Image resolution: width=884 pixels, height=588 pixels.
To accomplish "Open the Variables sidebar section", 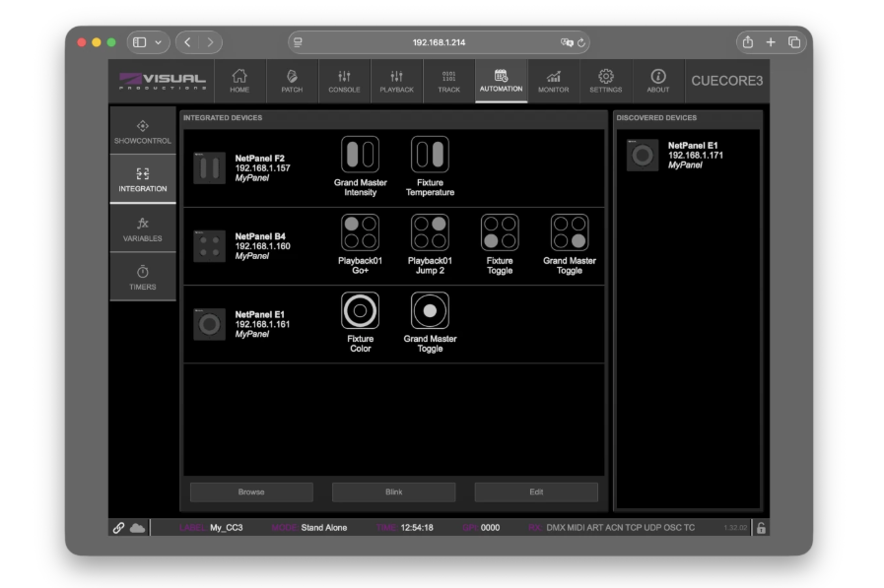I will tap(142, 229).
